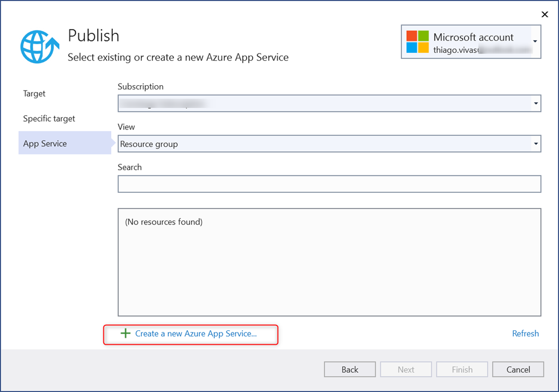The height and width of the screenshot is (392, 559).
Task: Select the App Service step
Action: click(x=65, y=143)
